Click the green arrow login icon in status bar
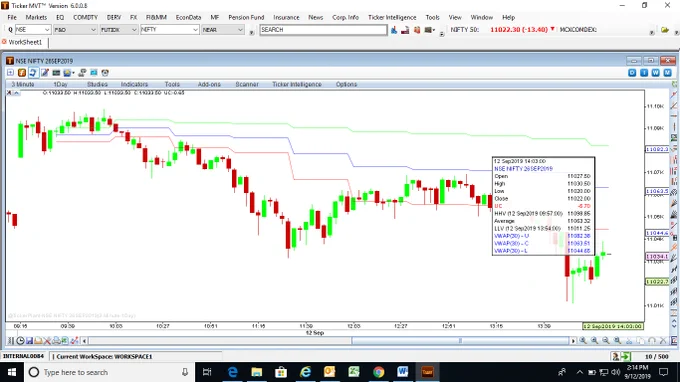Viewport: 680px width, 382px height. coord(625,356)
